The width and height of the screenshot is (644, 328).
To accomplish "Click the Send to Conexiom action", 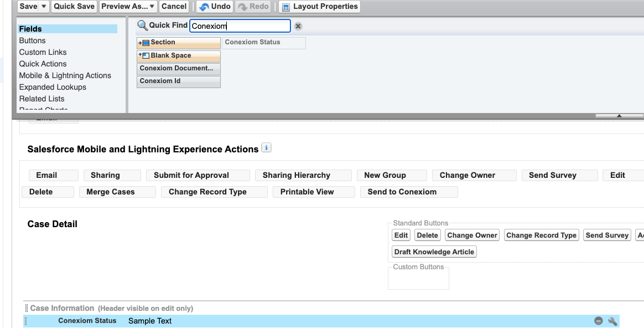I will [x=402, y=192].
